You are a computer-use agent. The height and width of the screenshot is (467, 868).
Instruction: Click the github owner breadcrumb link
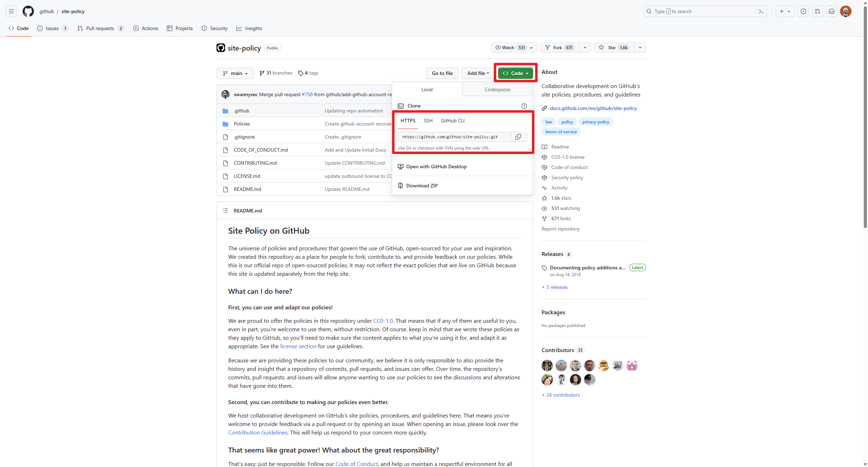pyautogui.click(x=47, y=11)
